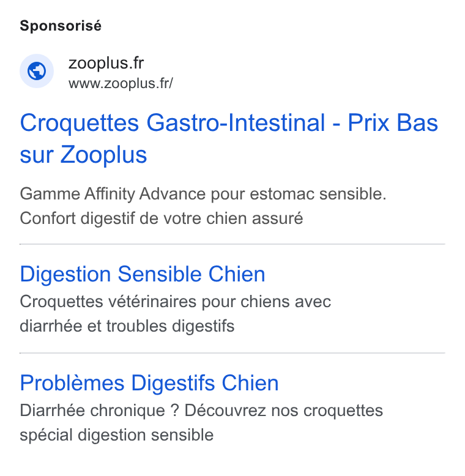Click the www.zooplus.fr/ display URL

(121, 83)
